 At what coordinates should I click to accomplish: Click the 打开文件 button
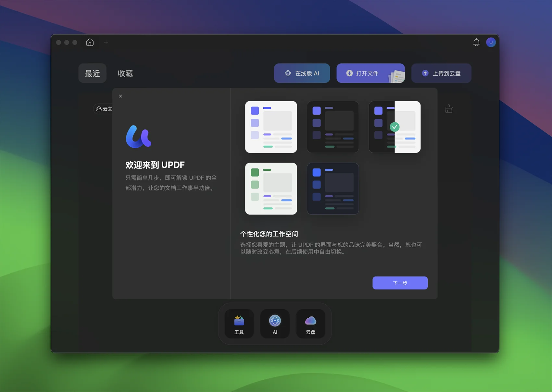370,73
